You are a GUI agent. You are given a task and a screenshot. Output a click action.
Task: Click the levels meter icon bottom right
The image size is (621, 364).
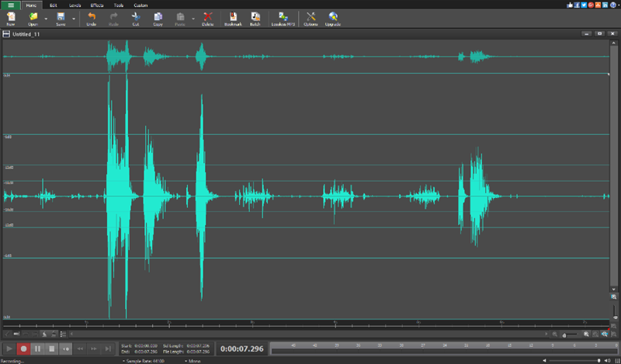tap(616, 361)
